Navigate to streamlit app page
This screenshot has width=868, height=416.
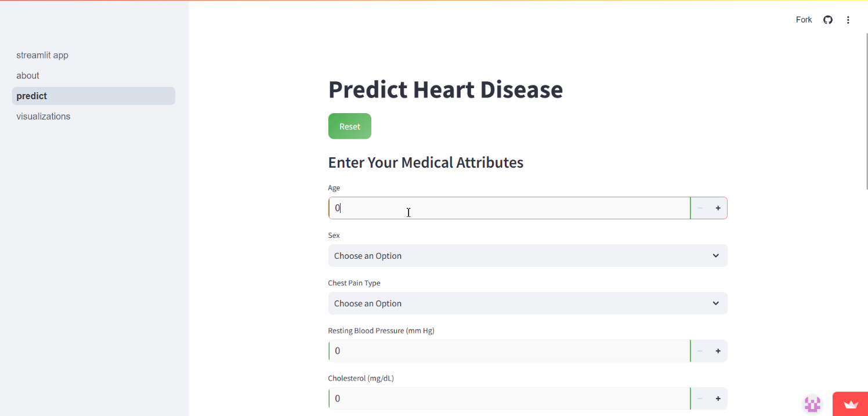click(x=42, y=55)
